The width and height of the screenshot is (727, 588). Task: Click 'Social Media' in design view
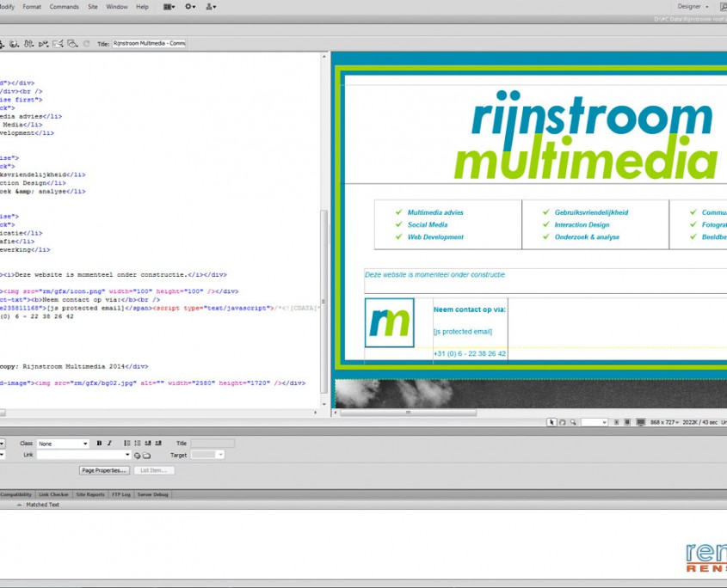(428, 224)
